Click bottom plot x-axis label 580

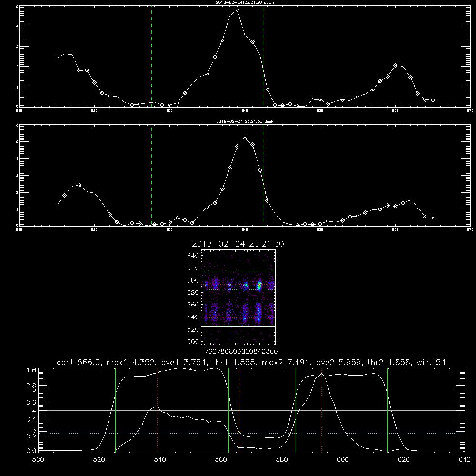pyautogui.click(x=282, y=460)
